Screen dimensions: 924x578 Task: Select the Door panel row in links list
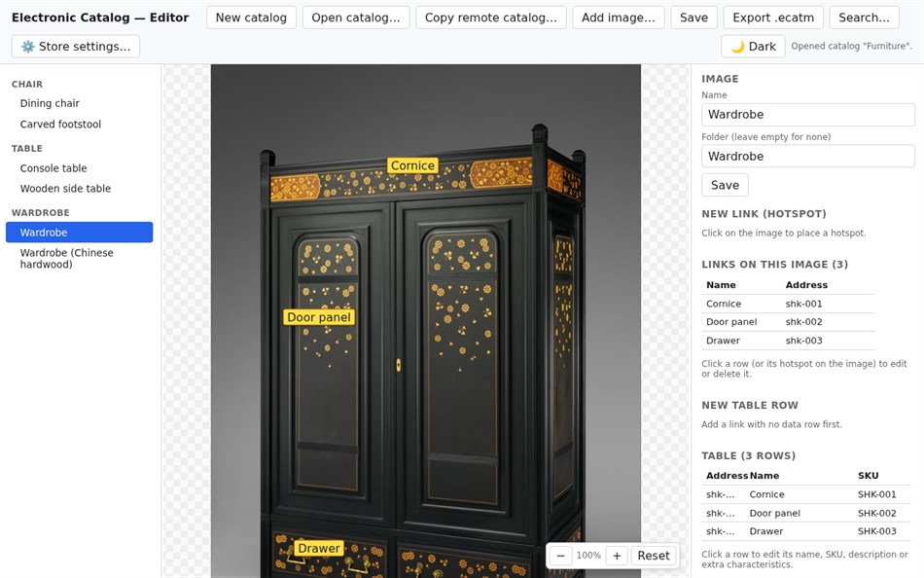[x=788, y=322]
